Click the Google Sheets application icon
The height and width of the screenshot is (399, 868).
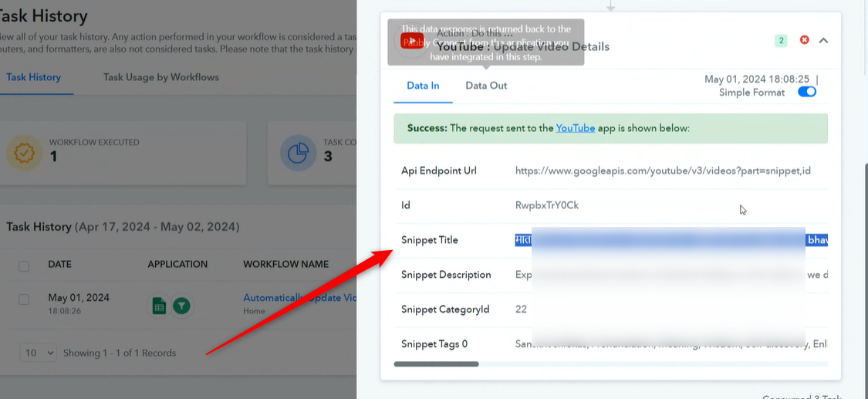[160, 306]
